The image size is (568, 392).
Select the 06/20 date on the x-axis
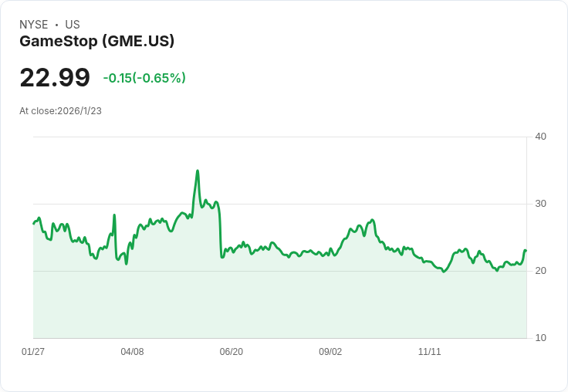tap(231, 352)
